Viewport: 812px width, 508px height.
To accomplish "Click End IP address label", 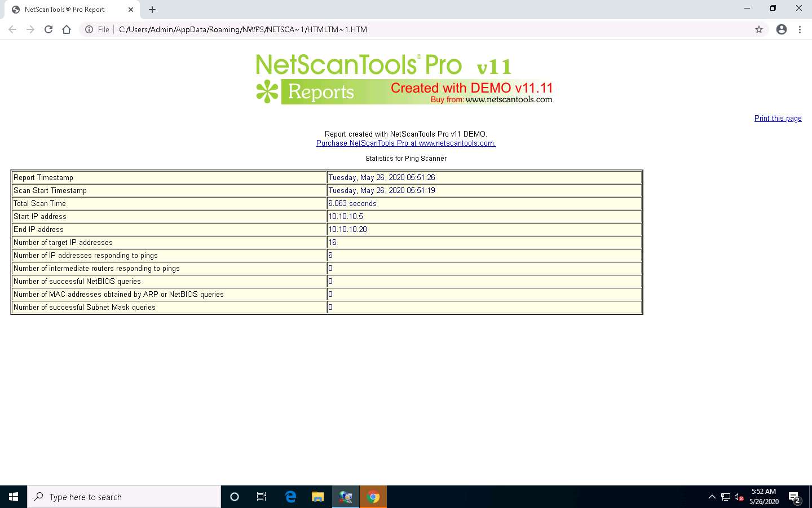I will coord(38,229).
